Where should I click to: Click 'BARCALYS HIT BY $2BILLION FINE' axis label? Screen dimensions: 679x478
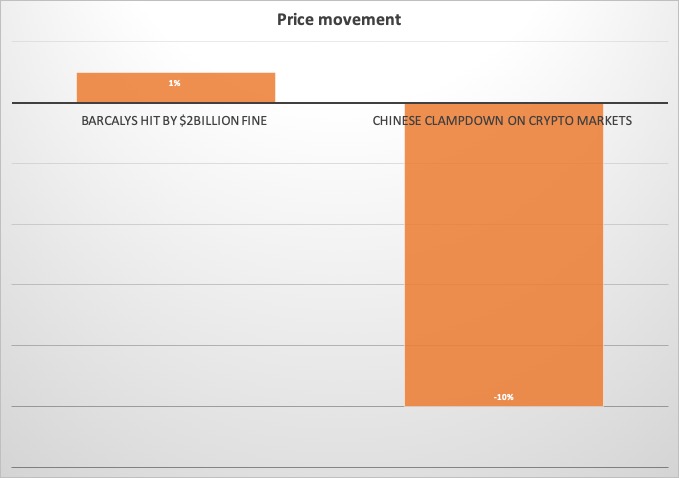click(x=174, y=120)
